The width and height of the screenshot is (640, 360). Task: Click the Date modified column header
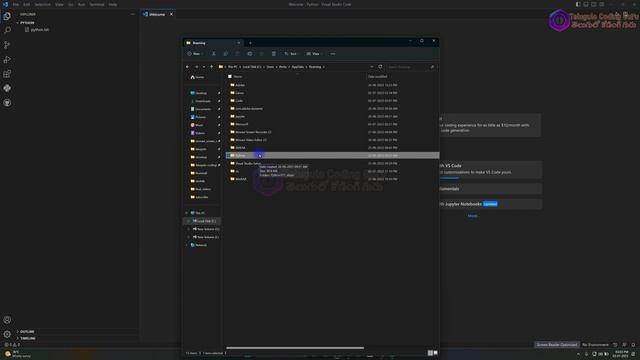tap(378, 76)
